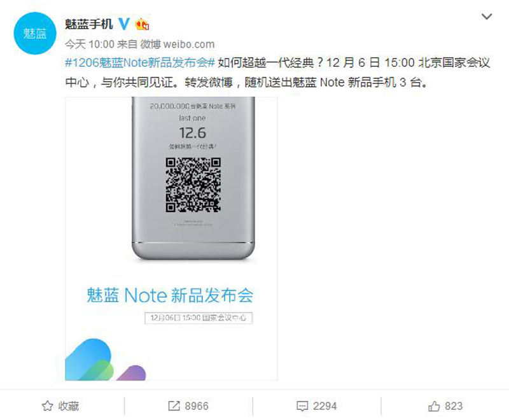Click the 今天 10:00 timestamp link
Image resolution: width=509 pixels, height=420 pixels.
coord(90,44)
